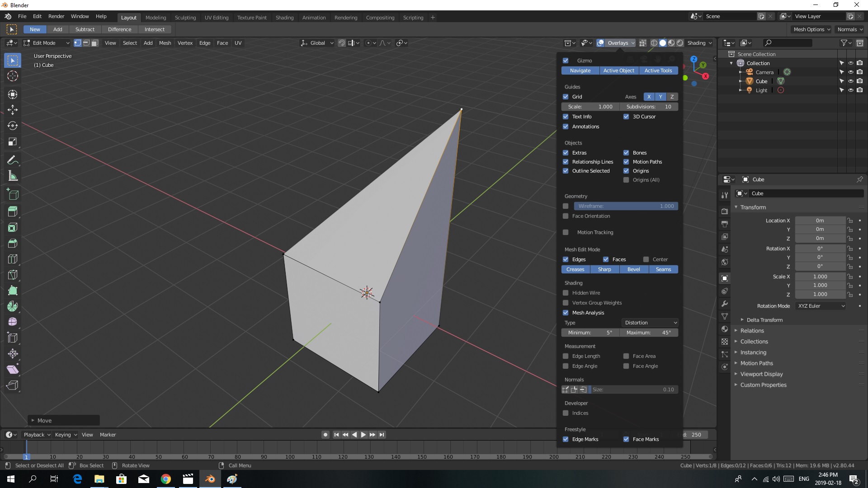
Task: Enable the Edge Length measurement checkbox
Action: click(x=566, y=356)
